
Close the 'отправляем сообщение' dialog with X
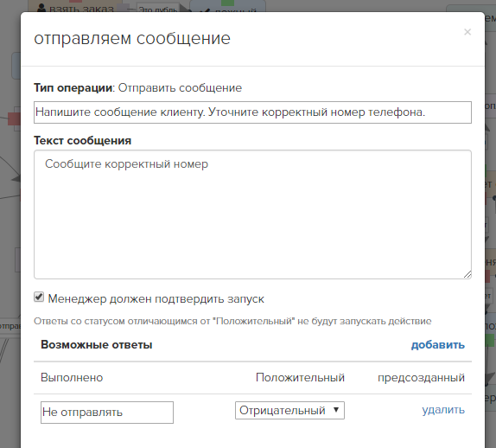(467, 32)
